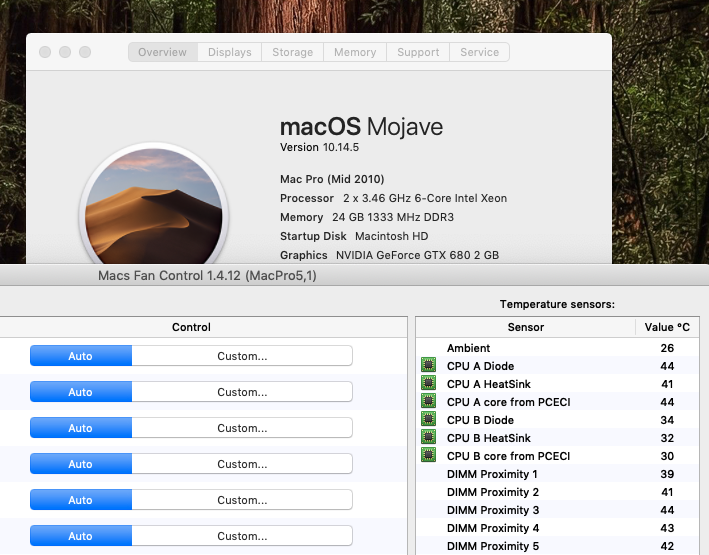Switch to the Overview tab
The width and height of the screenshot is (709, 555).
(x=163, y=52)
